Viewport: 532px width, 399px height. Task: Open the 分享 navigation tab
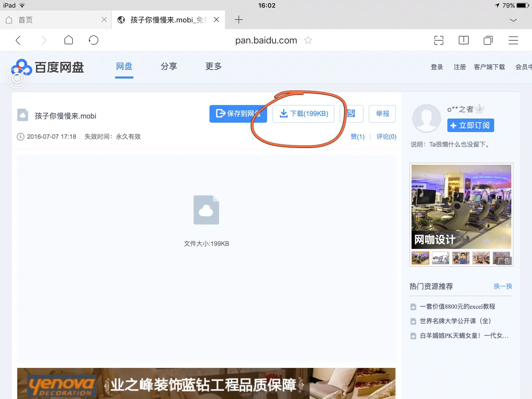coord(169,66)
